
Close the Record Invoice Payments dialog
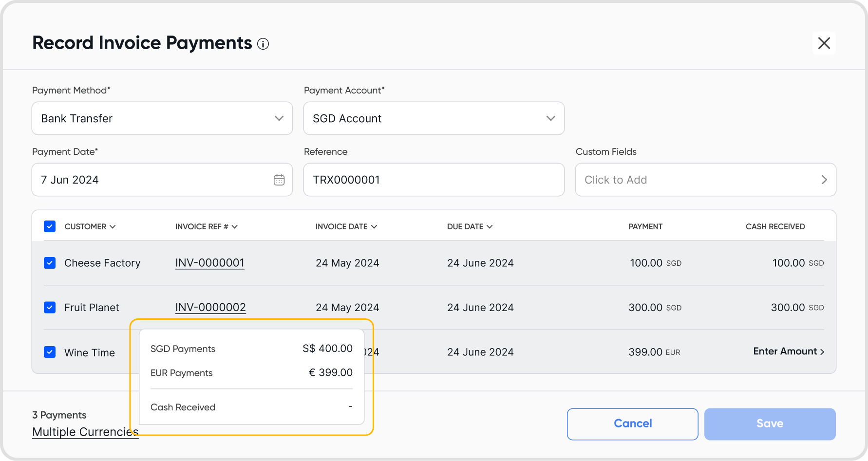click(824, 43)
